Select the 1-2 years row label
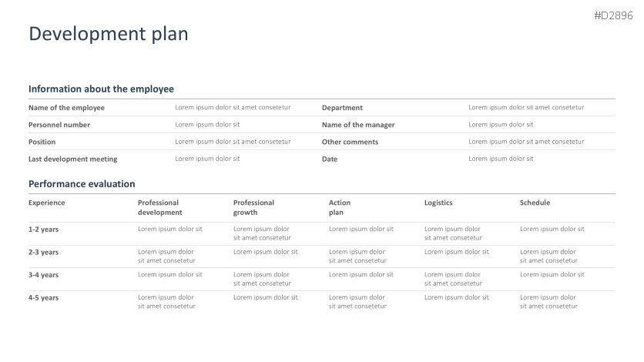The height and width of the screenshot is (362, 644). tap(43, 230)
